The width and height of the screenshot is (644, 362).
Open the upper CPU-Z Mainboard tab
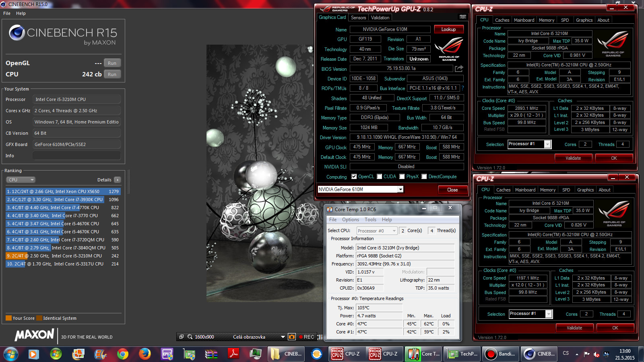click(x=524, y=20)
